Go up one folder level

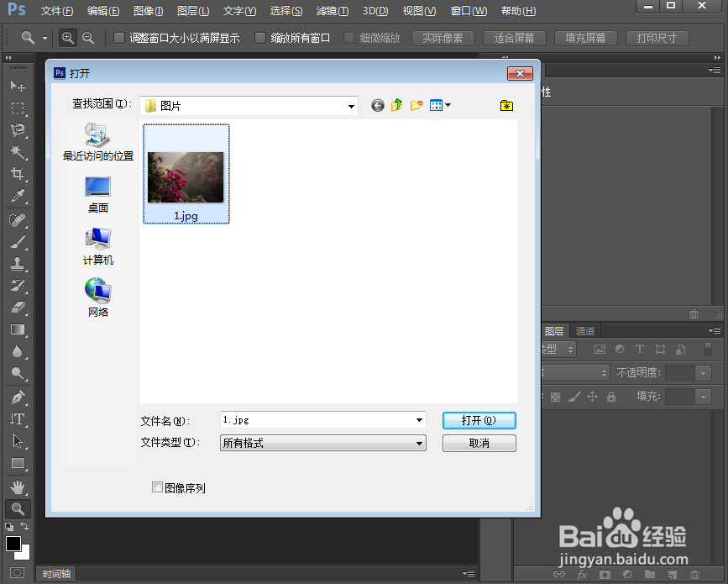396,106
